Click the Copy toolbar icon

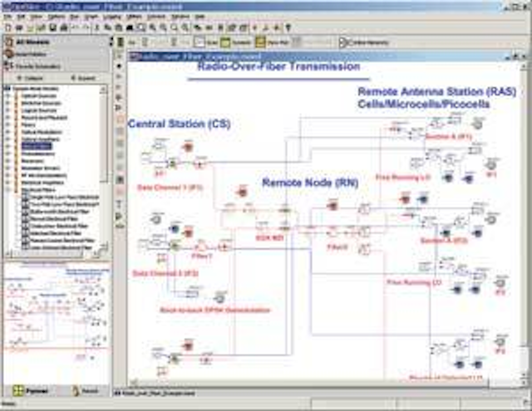coord(108,27)
